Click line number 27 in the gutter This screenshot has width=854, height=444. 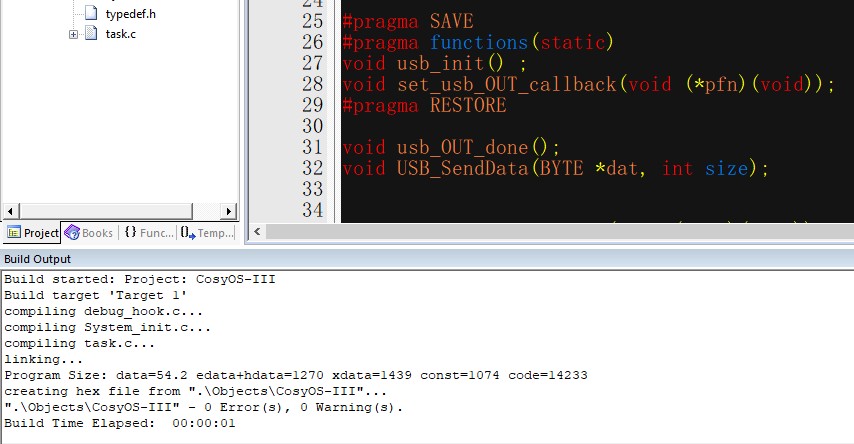click(313, 63)
